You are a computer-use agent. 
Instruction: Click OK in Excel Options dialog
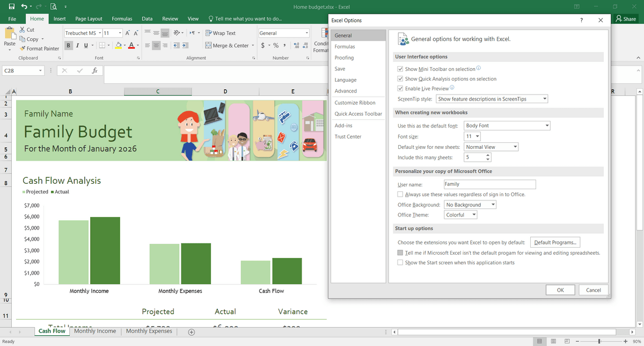(x=560, y=290)
